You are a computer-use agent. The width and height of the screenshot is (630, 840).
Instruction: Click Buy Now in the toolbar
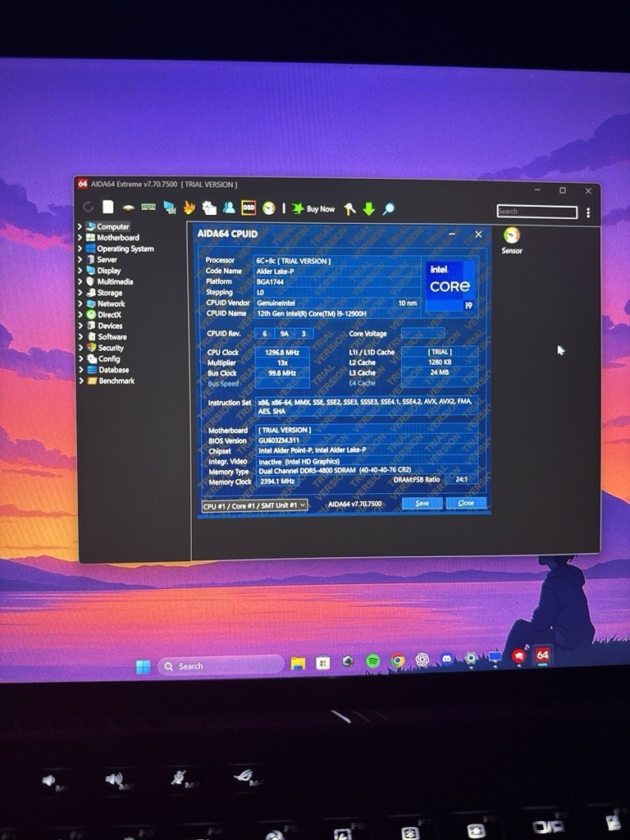click(313, 208)
